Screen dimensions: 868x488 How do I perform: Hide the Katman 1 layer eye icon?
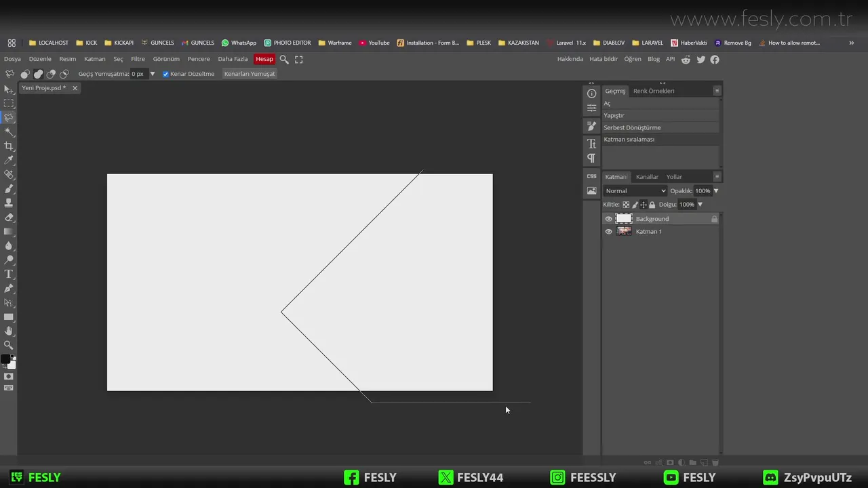pos(608,232)
